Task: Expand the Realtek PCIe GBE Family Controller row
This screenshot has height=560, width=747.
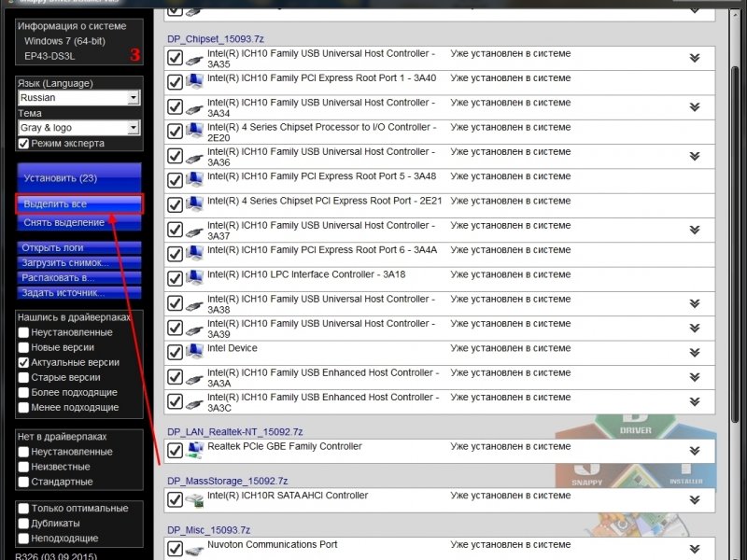Action: click(x=695, y=451)
